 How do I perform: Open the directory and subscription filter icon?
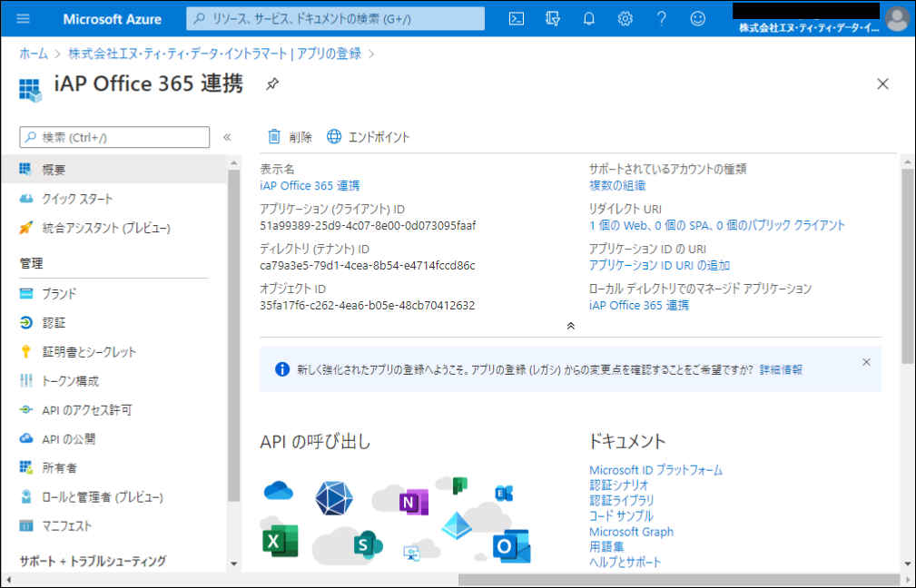pyautogui.click(x=553, y=19)
